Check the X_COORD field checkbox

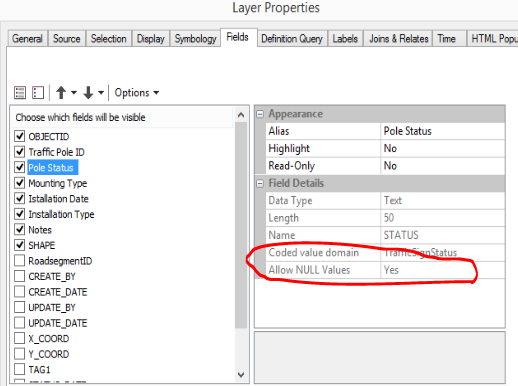tap(20, 338)
